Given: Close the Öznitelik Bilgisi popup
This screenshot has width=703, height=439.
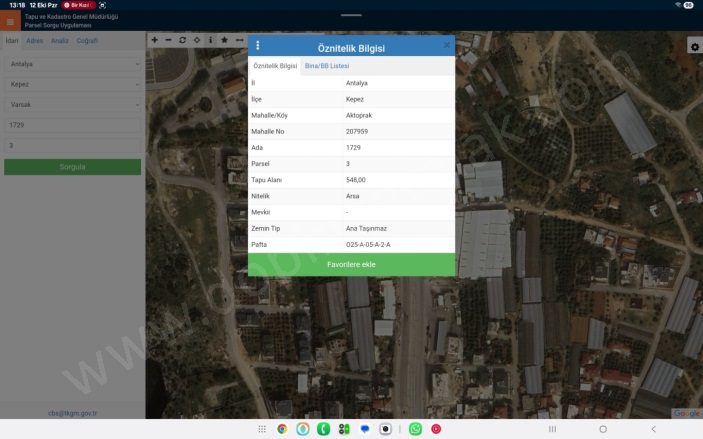Looking at the screenshot, I should pos(446,46).
